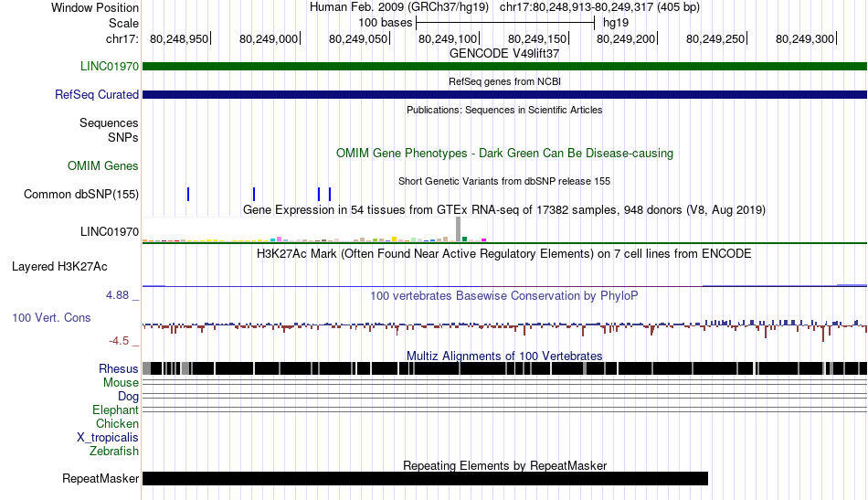Screen dimensions: 868x500
Task: Open 100 vertebrates Basewise Conservation by PhyloP
Action: point(503,295)
